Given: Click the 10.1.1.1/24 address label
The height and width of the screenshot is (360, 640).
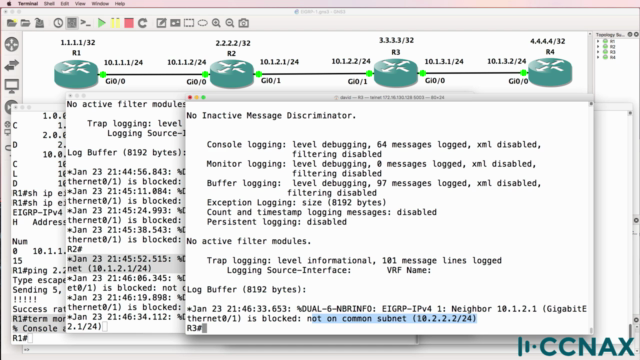Looking at the screenshot, I should [x=123, y=62].
